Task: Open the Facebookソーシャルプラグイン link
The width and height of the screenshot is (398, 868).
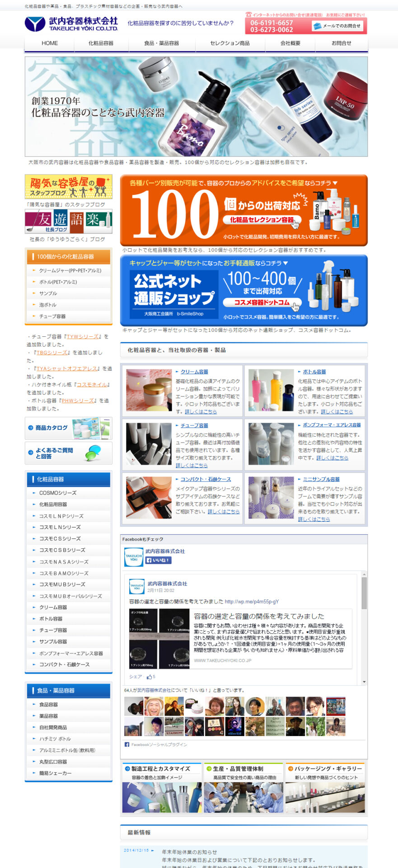Action: 159,745
